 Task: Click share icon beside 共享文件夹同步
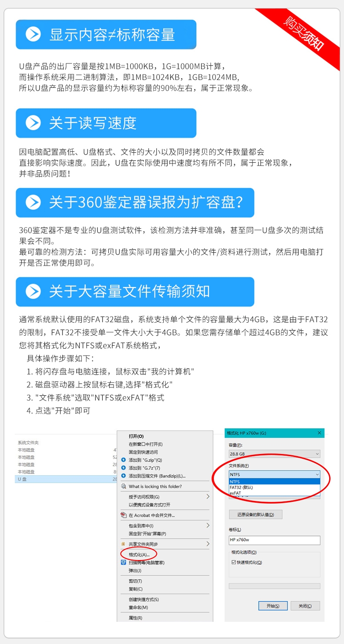tap(123, 544)
